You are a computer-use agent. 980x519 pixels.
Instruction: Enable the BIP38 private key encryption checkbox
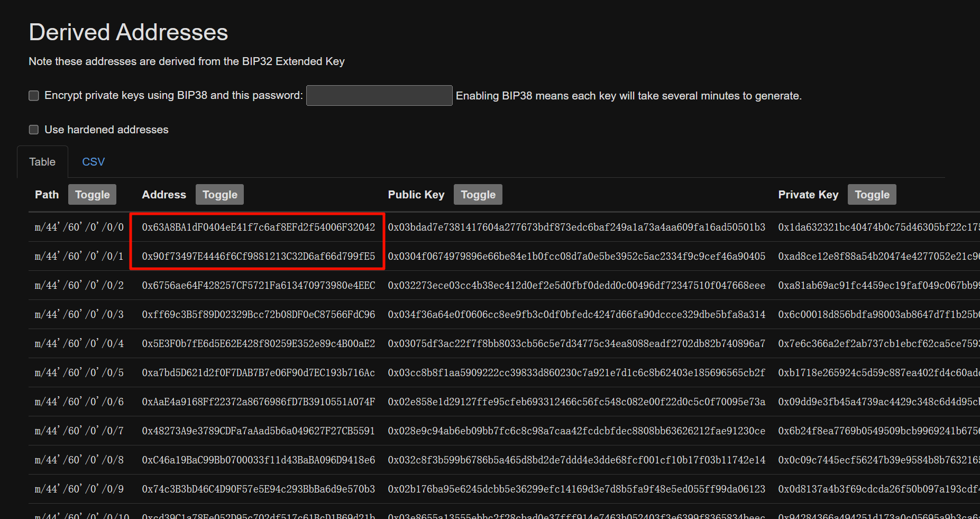point(34,96)
